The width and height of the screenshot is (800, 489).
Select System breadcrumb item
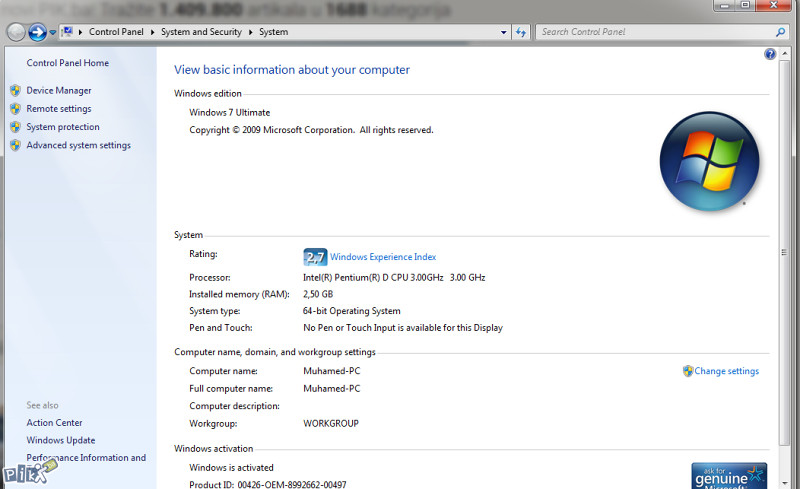click(273, 32)
